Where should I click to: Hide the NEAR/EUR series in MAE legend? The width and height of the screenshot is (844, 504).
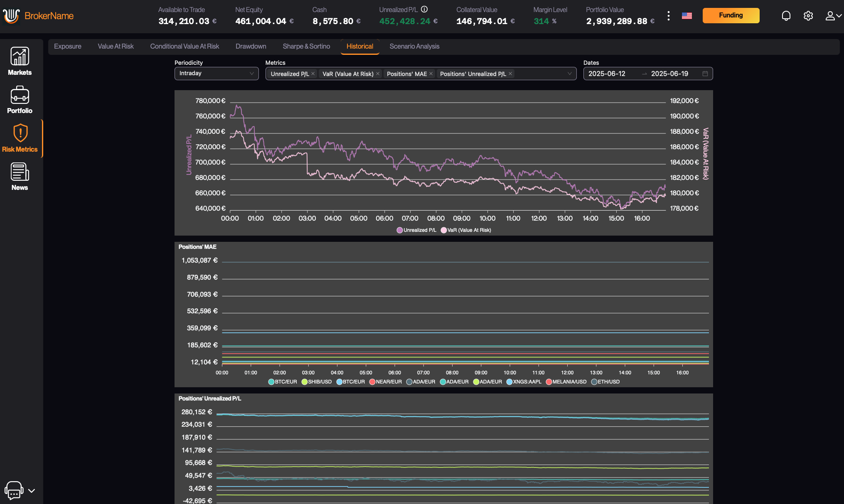[x=385, y=382]
